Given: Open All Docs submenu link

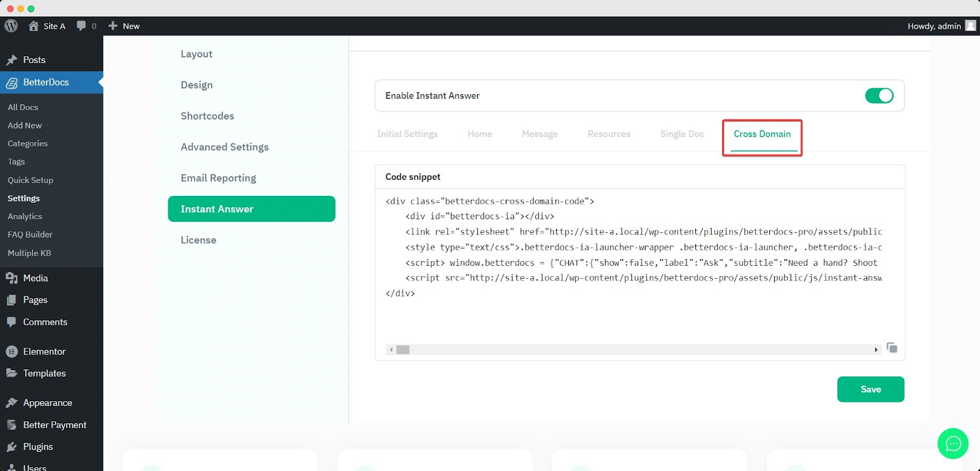Looking at the screenshot, I should tap(23, 107).
